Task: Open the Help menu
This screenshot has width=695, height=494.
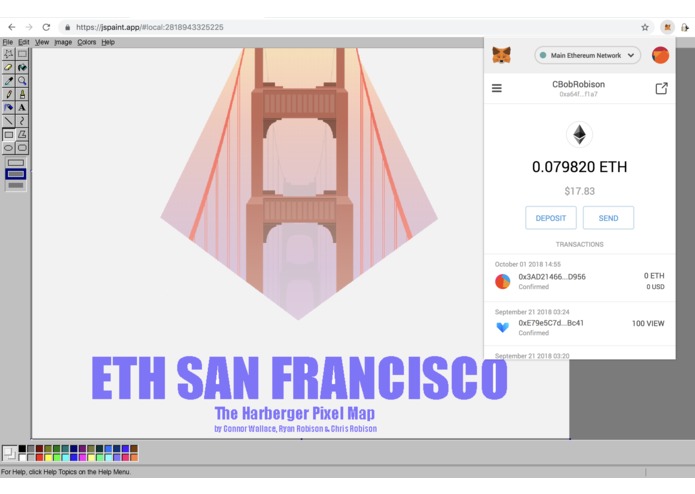Action: tap(108, 42)
